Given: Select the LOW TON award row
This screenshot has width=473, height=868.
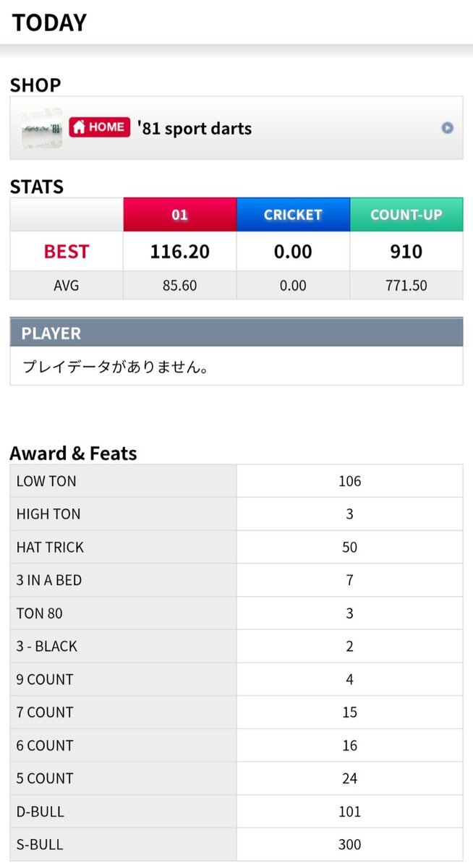Looking at the screenshot, I should coord(236,481).
